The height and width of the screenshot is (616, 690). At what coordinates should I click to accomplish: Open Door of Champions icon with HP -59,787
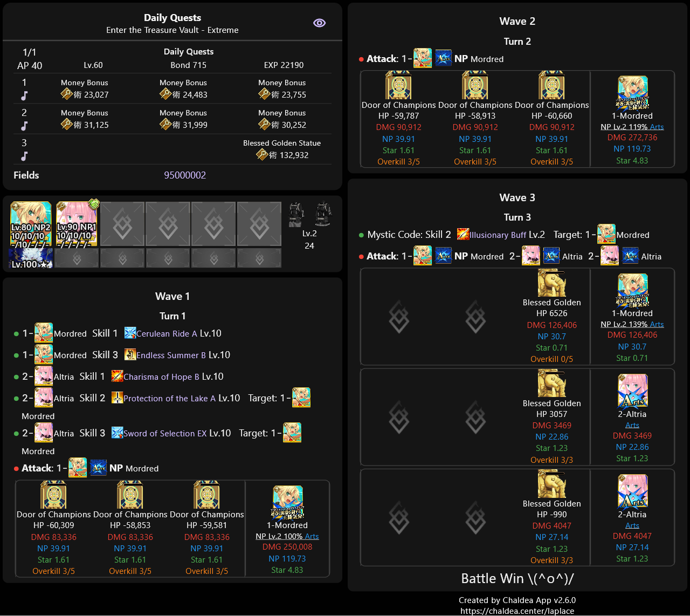[x=398, y=85]
